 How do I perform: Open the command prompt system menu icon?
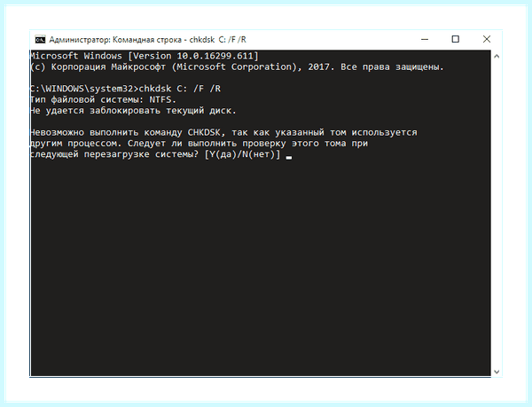(40, 40)
